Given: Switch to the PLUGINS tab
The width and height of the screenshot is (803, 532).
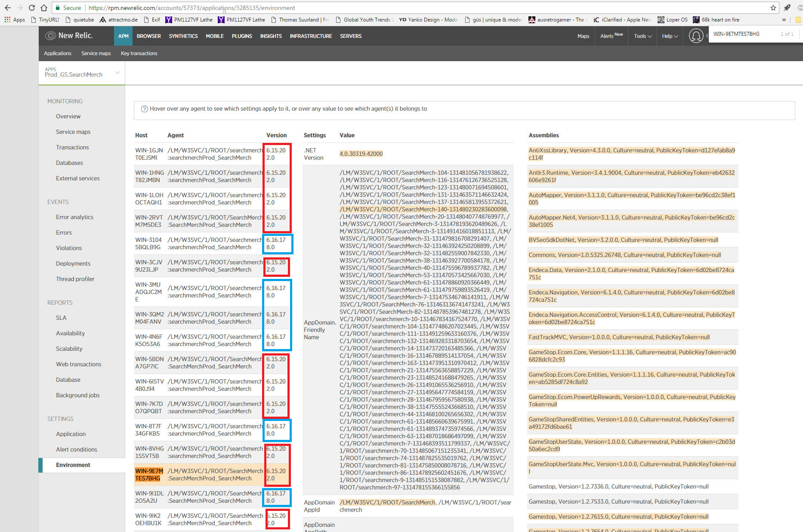Looking at the screenshot, I should pyautogui.click(x=242, y=36).
